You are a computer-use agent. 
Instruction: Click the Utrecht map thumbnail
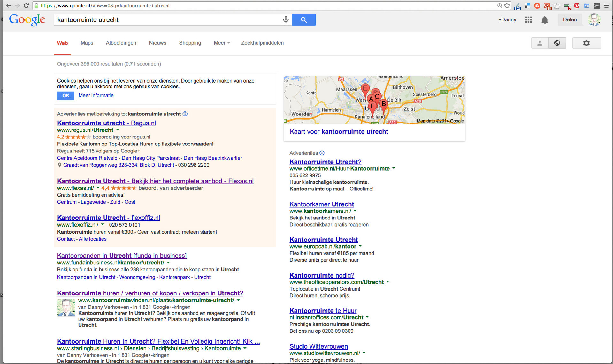[374, 100]
